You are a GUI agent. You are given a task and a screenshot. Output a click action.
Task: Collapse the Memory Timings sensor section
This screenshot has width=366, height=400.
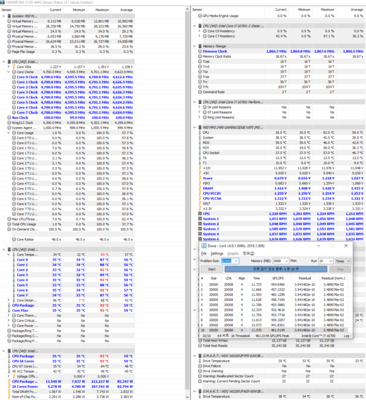coord(195,46)
